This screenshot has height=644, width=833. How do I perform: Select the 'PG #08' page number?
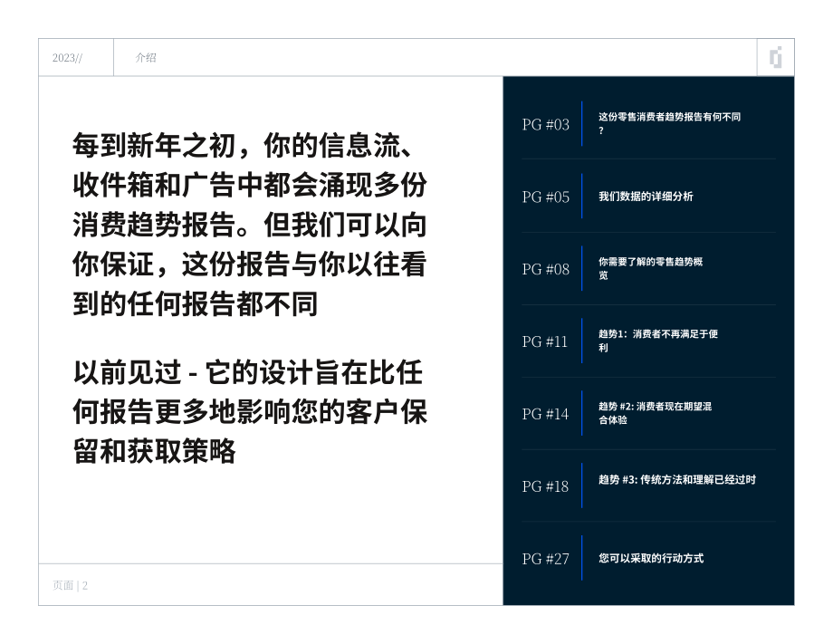coord(546,269)
